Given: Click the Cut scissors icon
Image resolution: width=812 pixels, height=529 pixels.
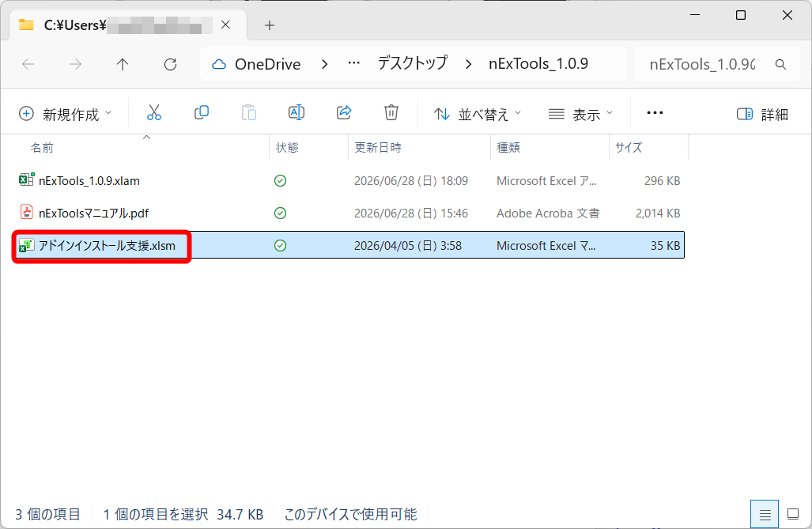Looking at the screenshot, I should pos(154,112).
